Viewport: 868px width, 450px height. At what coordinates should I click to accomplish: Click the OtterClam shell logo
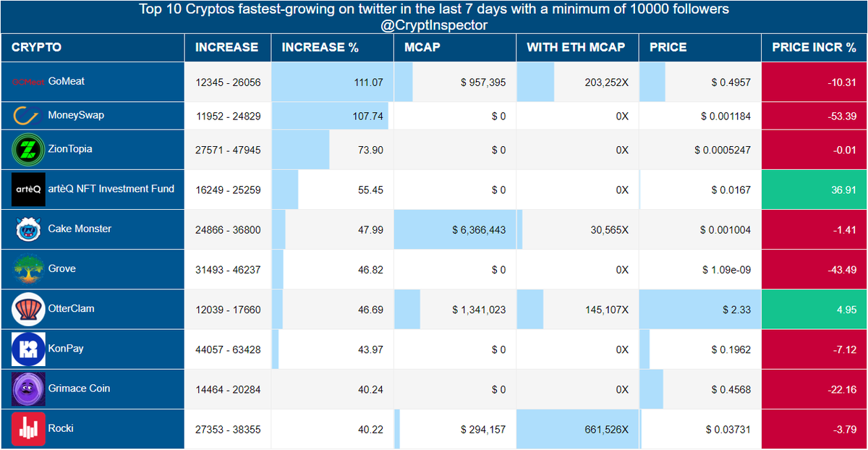click(28, 309)
